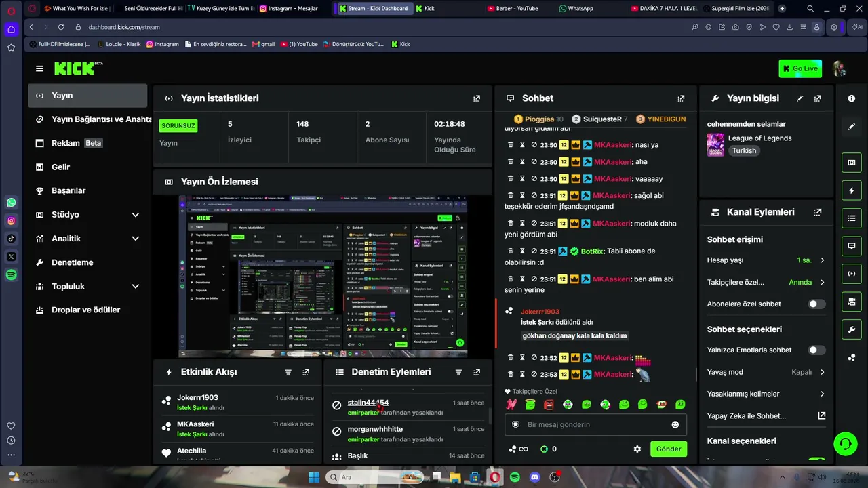Viewport: 868px width, 488px height.
Task: Pop out the Denetim Eylemleri panel
Action: coord(477,372)
